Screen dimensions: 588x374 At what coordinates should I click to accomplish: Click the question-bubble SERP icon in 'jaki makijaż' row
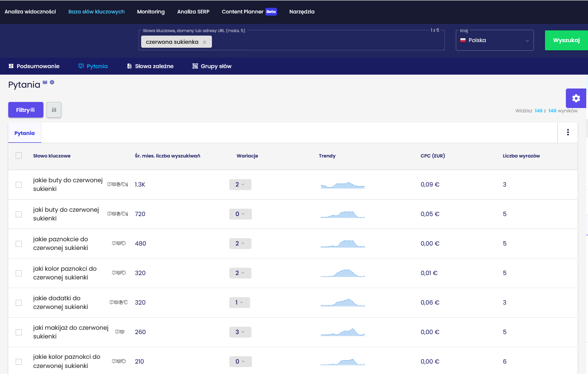click(x=117, y=332)
